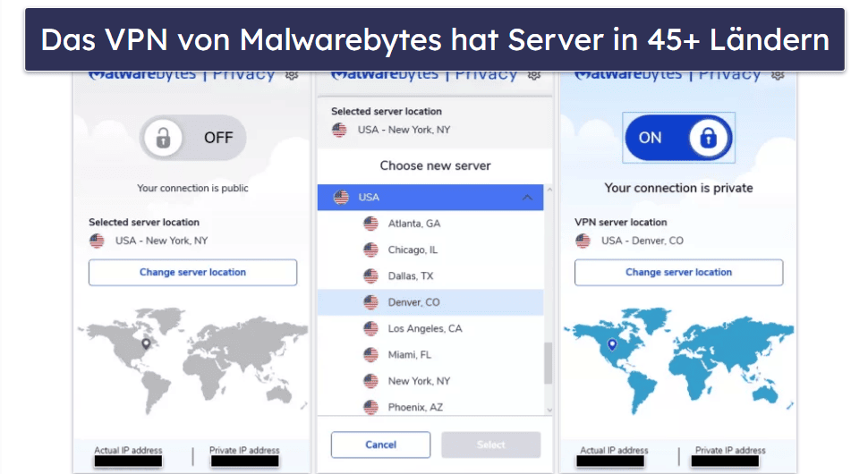The width and height of the screenshot is (868, 474).
Task: Turn on the VPN using OFF toggle
Action: point(192,138)
